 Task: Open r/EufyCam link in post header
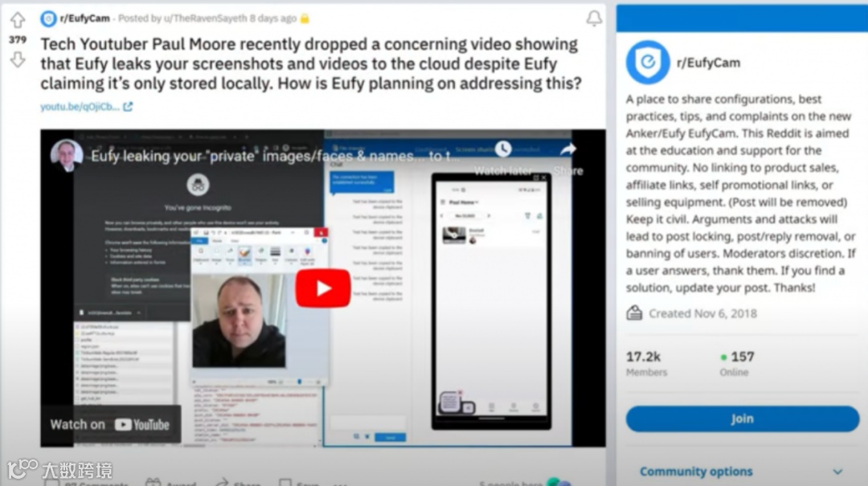pos(84,18)
